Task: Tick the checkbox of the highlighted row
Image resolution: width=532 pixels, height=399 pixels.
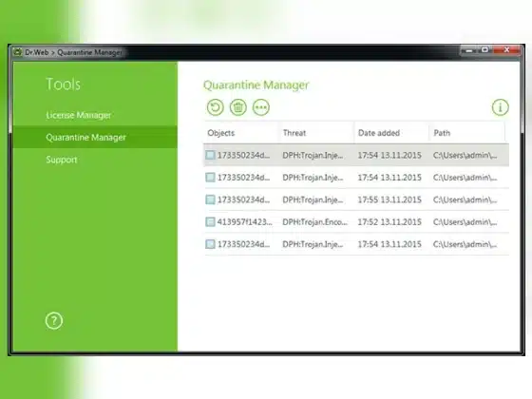Action: [210, 155]
